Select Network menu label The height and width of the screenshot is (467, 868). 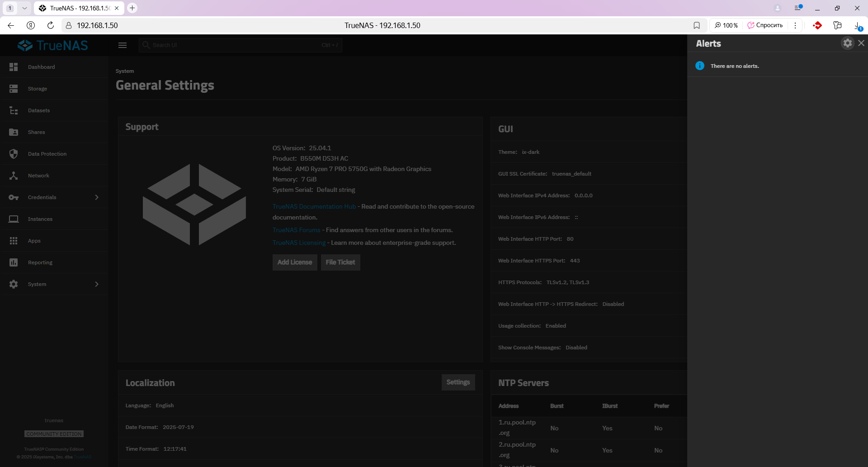coord(38,176)
